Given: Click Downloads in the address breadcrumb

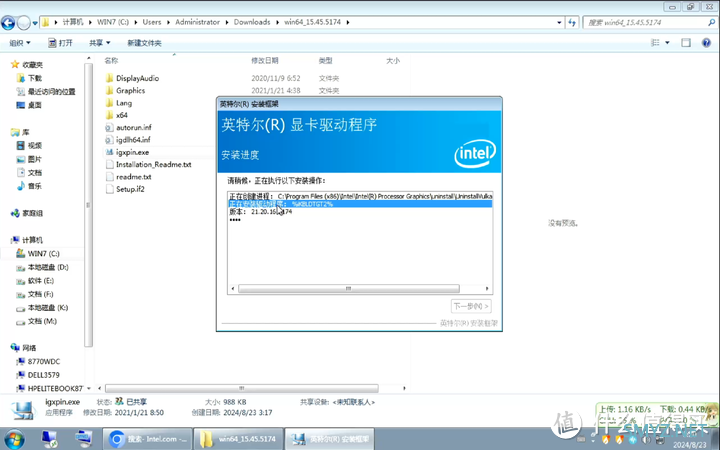Looking at the screenshot, I should point(252,22).
